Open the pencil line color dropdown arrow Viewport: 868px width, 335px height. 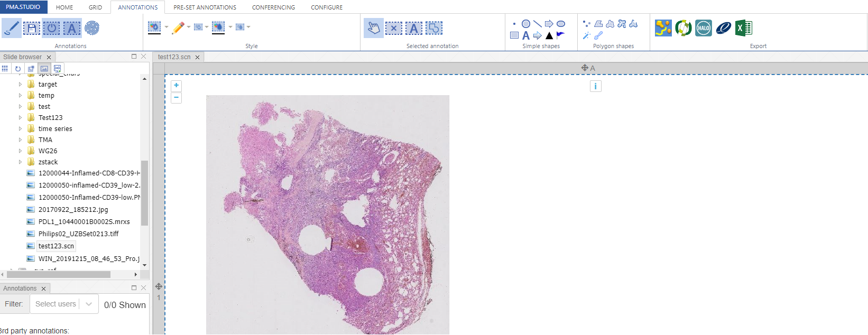coord(189,27)
